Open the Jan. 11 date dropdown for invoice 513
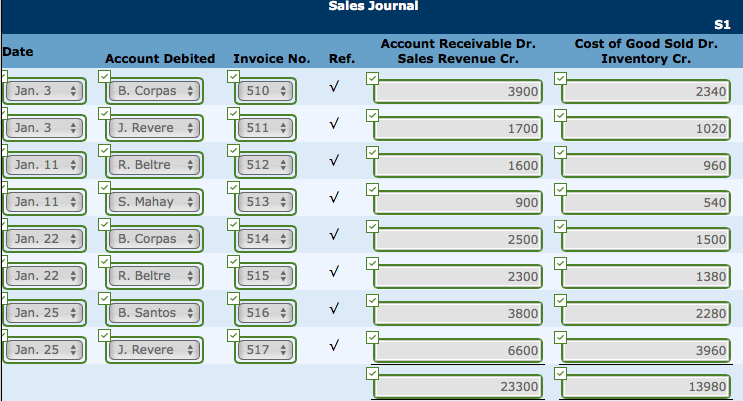The width and height of the screenshot is (743, 401). tap(44, 201)
